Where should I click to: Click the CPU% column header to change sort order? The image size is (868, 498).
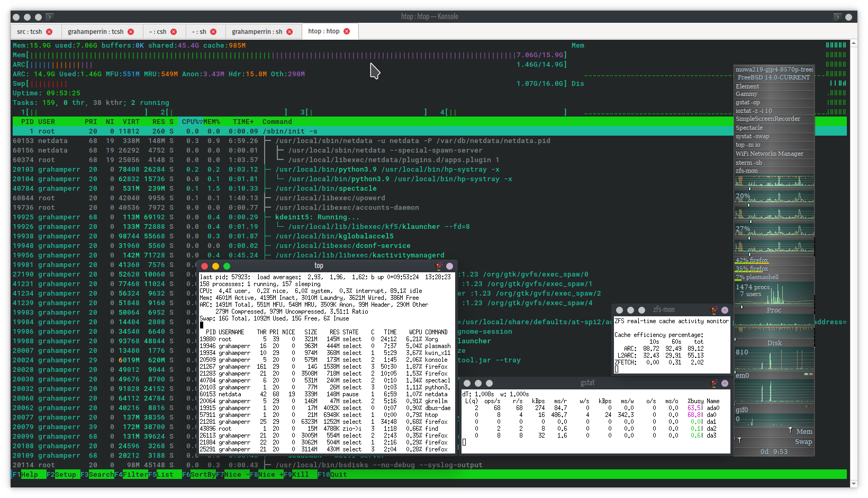(188, 121)
